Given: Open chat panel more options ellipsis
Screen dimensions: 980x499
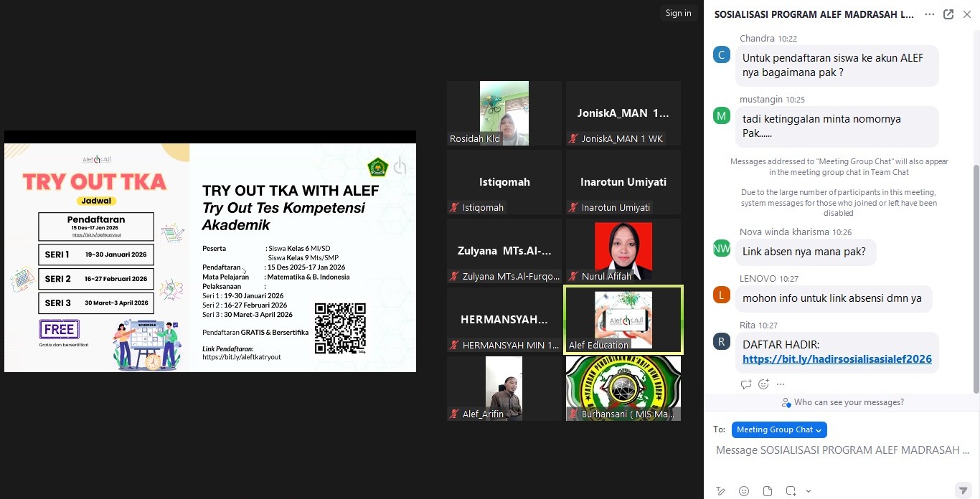Looking at the screenshot, I should 930,14.
